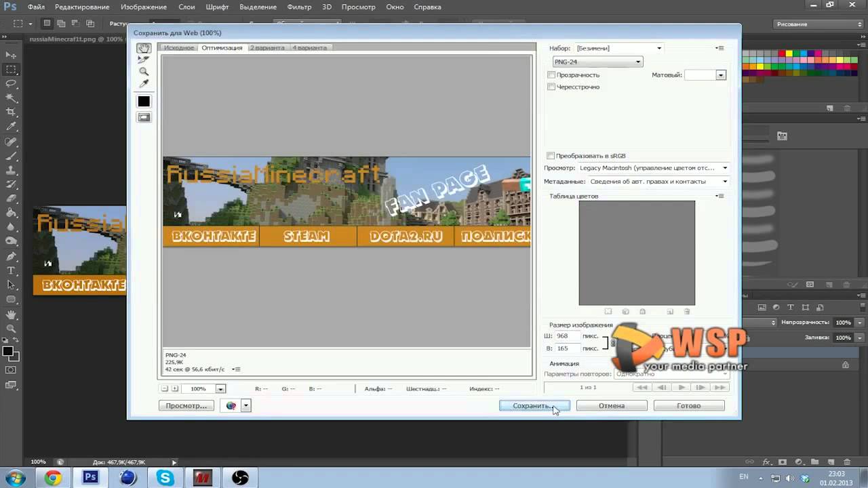Click the Отмена button

[612, 405]
